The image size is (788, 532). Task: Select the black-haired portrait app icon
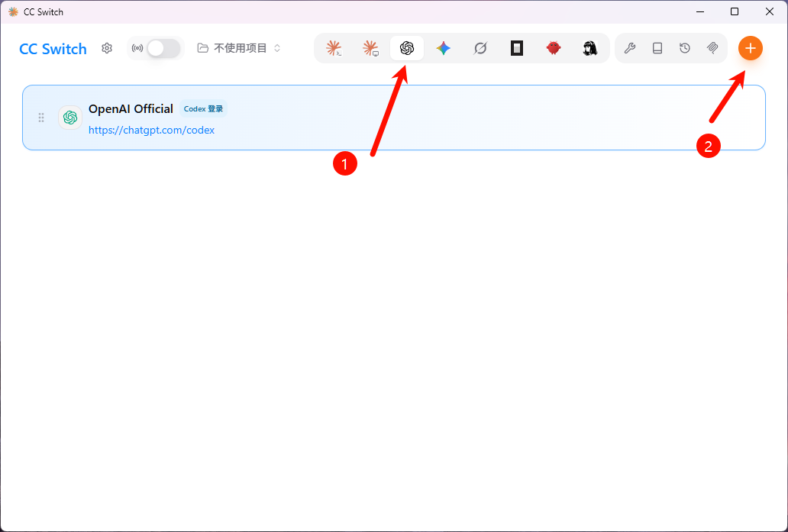point(590,48)
